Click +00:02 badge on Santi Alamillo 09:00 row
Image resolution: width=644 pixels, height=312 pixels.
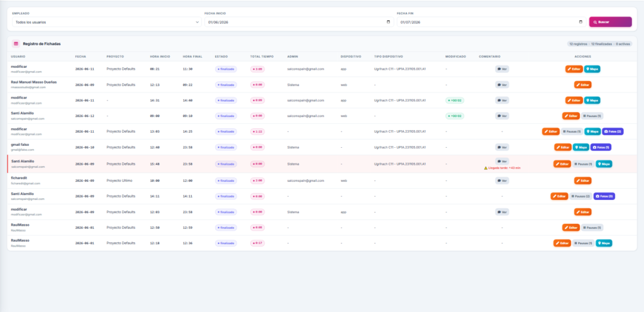pyautogui.click(x=455, y=116)
